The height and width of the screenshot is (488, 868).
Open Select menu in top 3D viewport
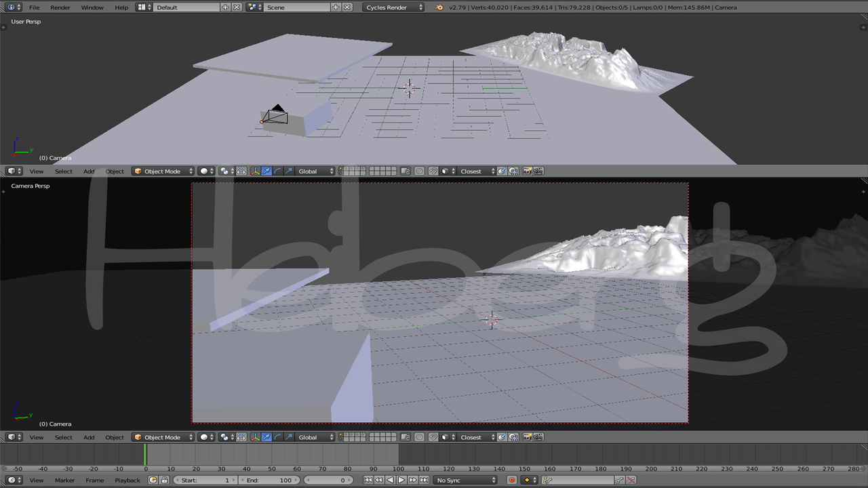click(64, 171)
